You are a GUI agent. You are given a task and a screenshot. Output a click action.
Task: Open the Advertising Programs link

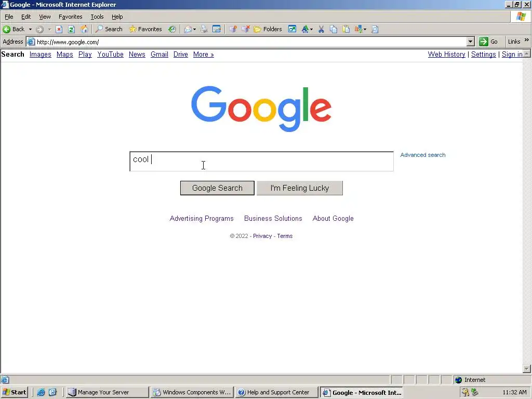click(x=202, y=219)
